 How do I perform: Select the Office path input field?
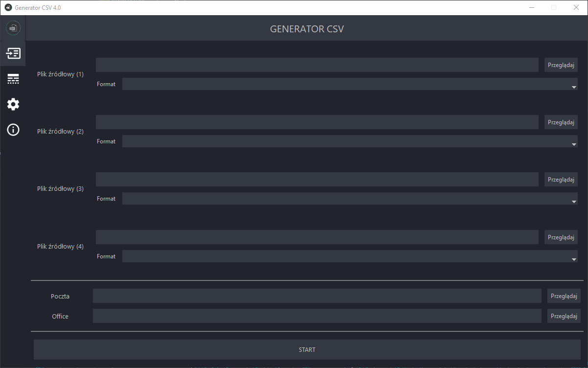[317, 316]
